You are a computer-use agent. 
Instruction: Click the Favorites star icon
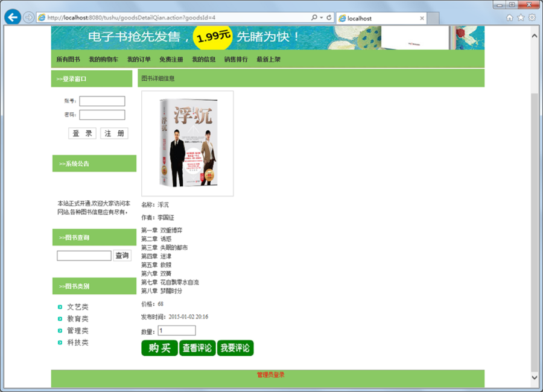pos(520,17)
